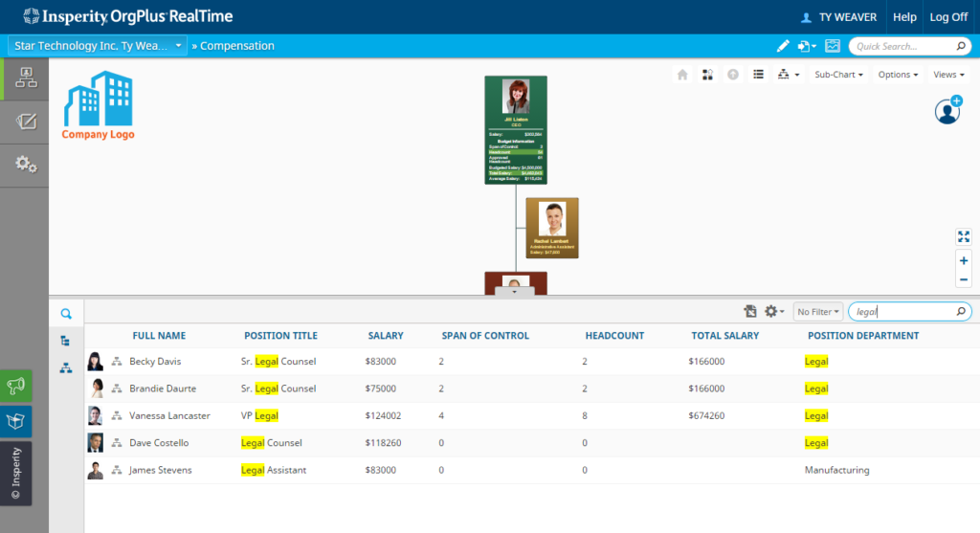Zoom in the chart with plus button
Screen dimensions: 980x533
[x=963, y=260]
